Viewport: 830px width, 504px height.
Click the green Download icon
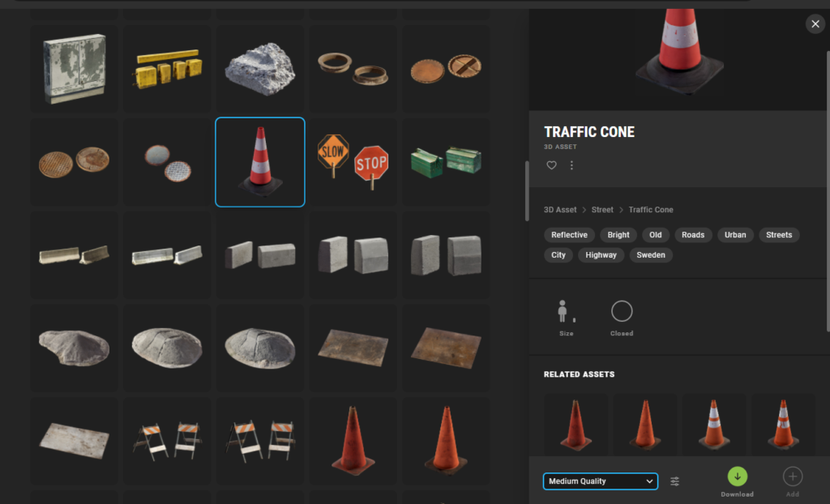click(x=737, y=476)
